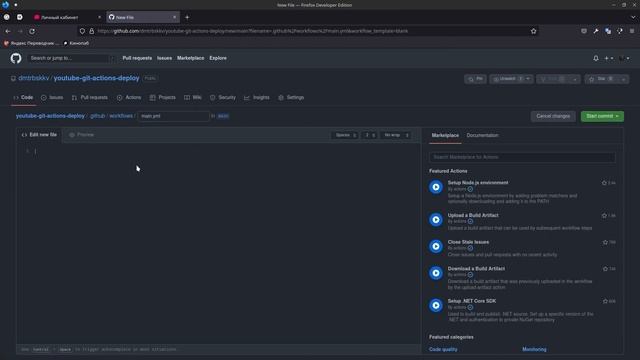
Task: Click Marketplace in the top navigation
Action: (x=191, y=58)
